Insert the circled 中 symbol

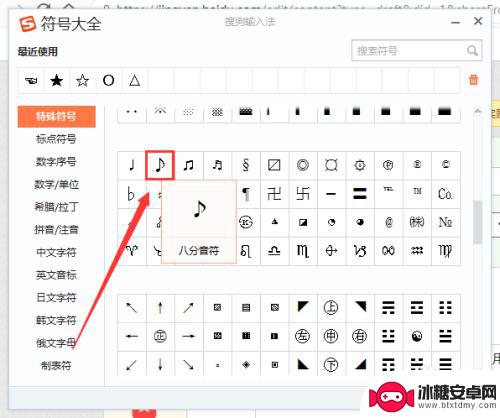click(331, 336)
